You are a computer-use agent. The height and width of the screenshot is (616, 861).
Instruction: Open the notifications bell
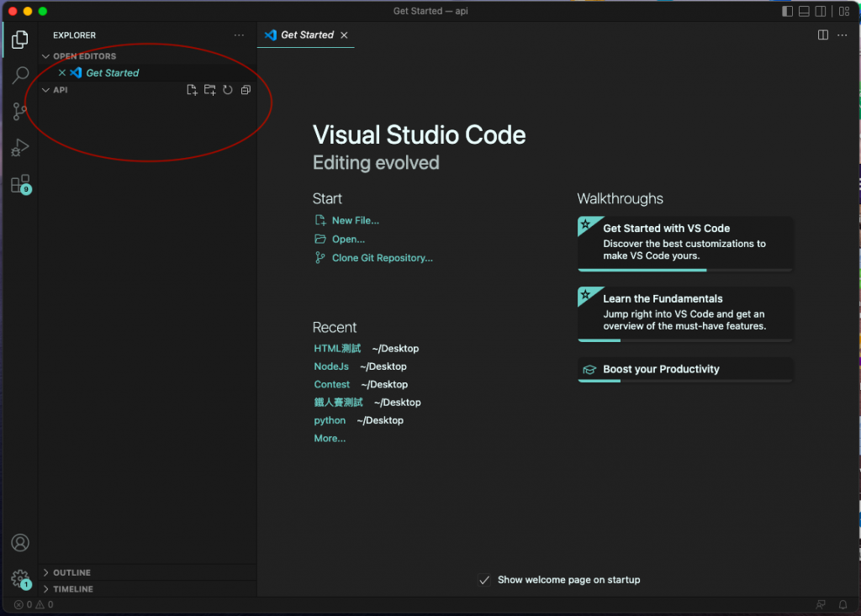coord(843,604)
